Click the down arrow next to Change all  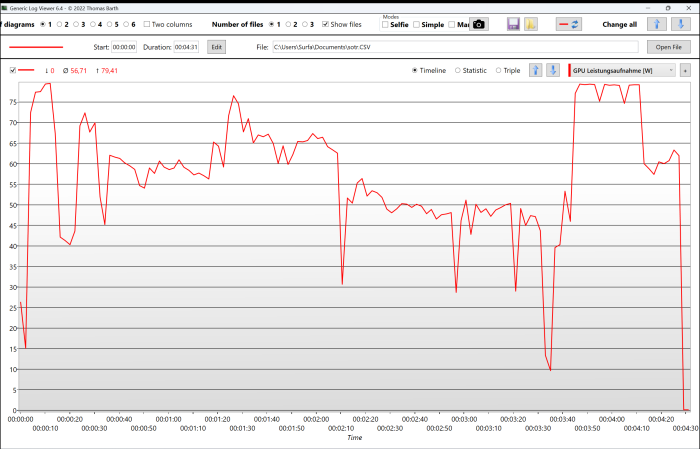click(x=681, y=24)
